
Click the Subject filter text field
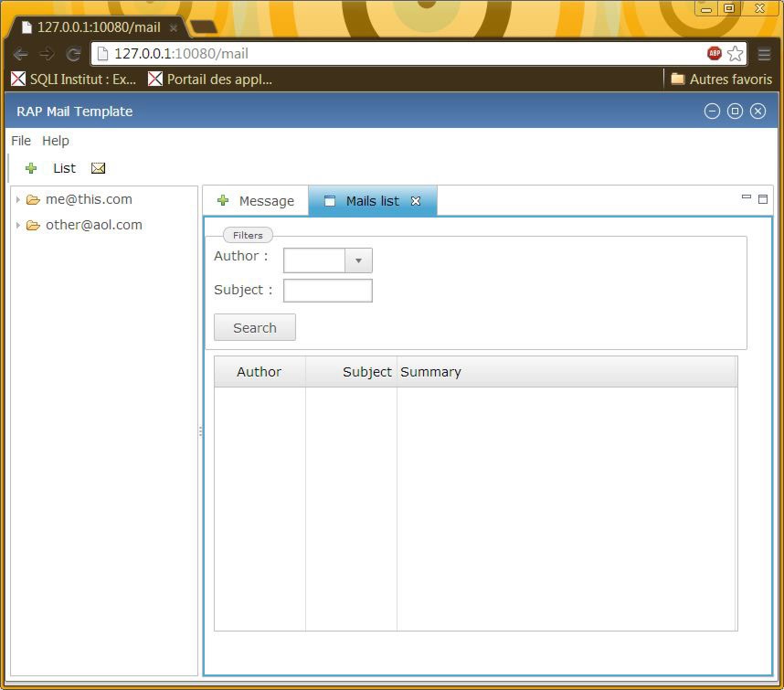(x=327, y=291)
